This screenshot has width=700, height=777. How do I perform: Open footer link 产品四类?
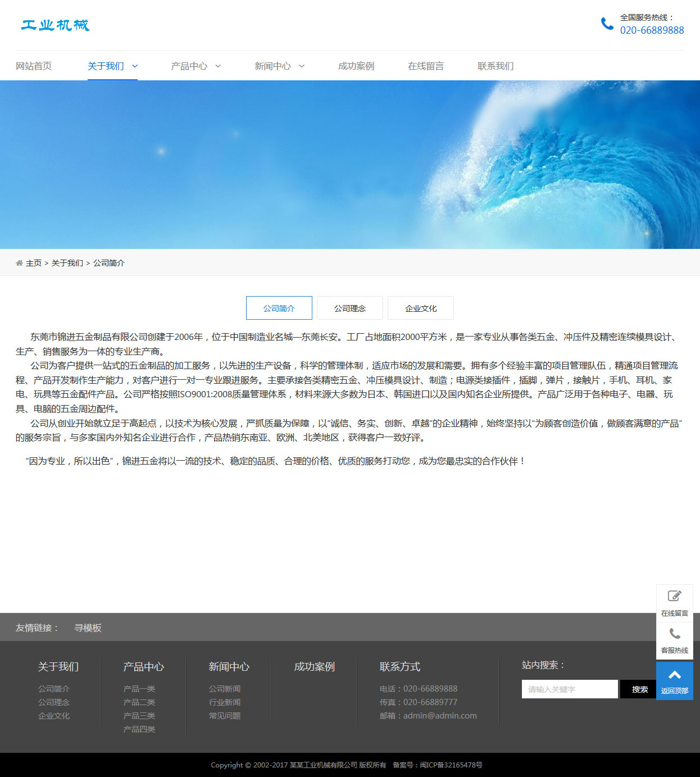(x=139, y=729)
